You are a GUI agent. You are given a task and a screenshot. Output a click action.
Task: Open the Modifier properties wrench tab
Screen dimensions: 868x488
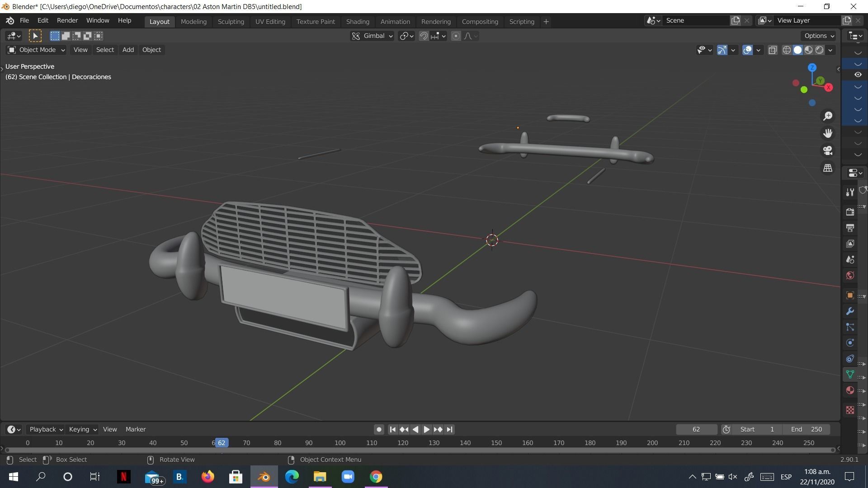coord(850,311)
